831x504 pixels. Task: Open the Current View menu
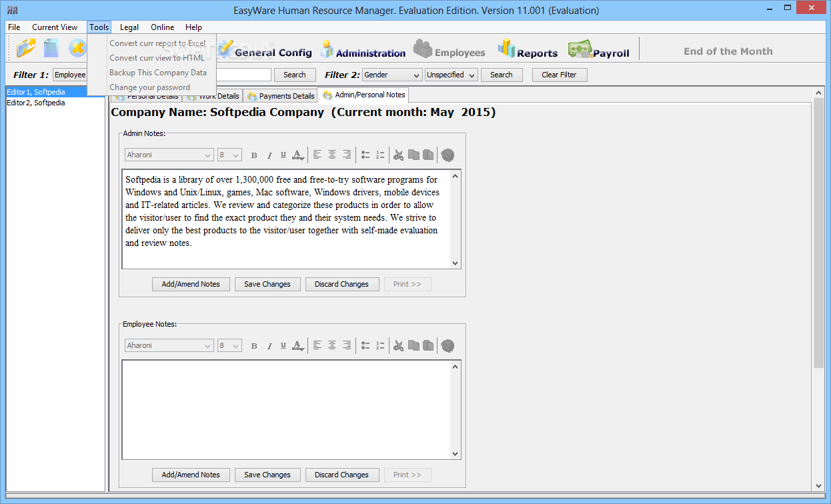(55, 27)
